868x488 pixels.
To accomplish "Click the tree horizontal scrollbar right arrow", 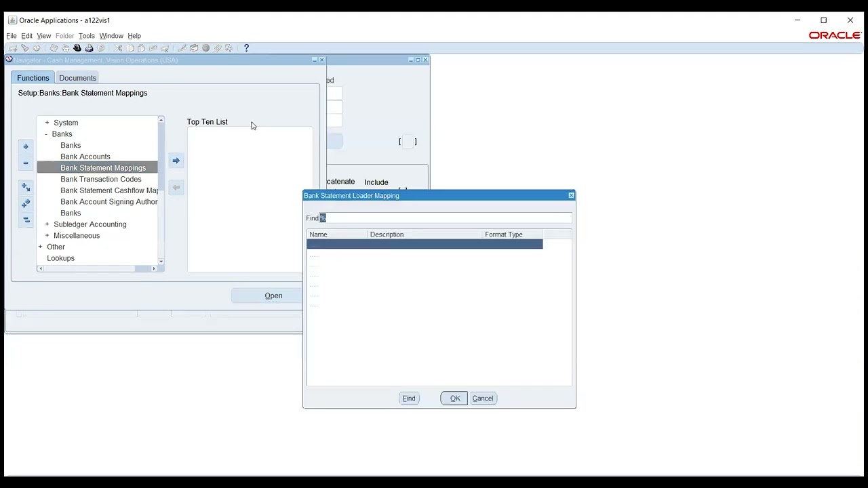I will (154, 269).
